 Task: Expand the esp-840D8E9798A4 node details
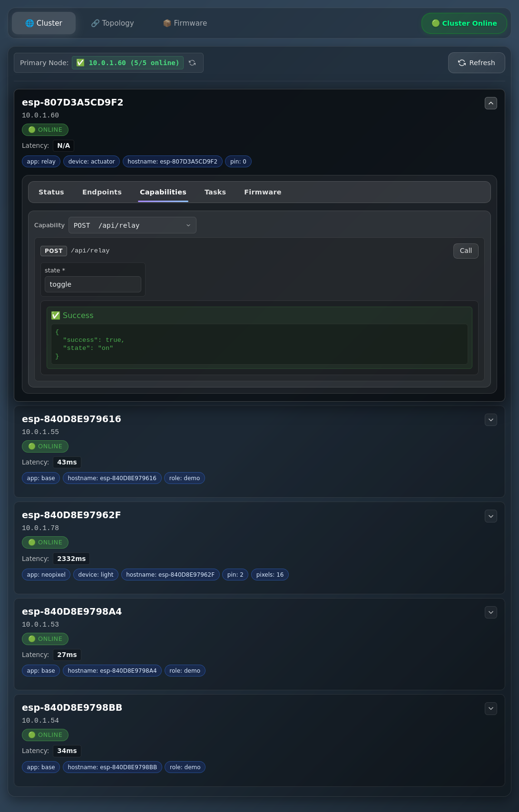(x=490, y=612)
